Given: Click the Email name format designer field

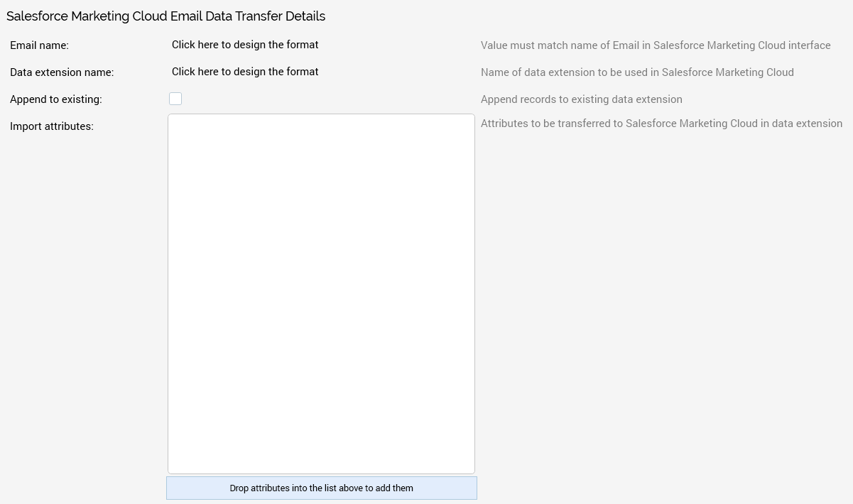Looking at the screenshot, I should click(x=245, y=45).
